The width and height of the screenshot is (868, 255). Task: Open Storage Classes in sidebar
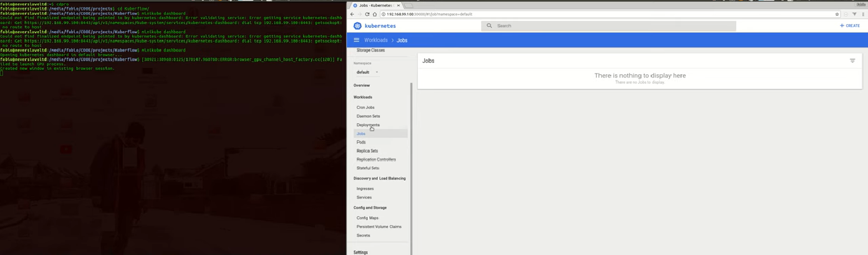[370, 50]
